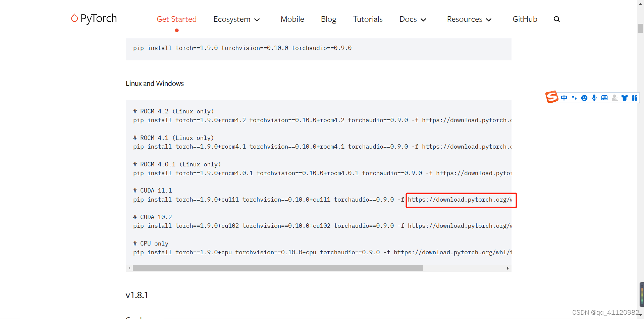The width and height of the screenshot is (644, 319).
Task: Click the right arrow of code block scrollbar
Action: coord(508,268)
